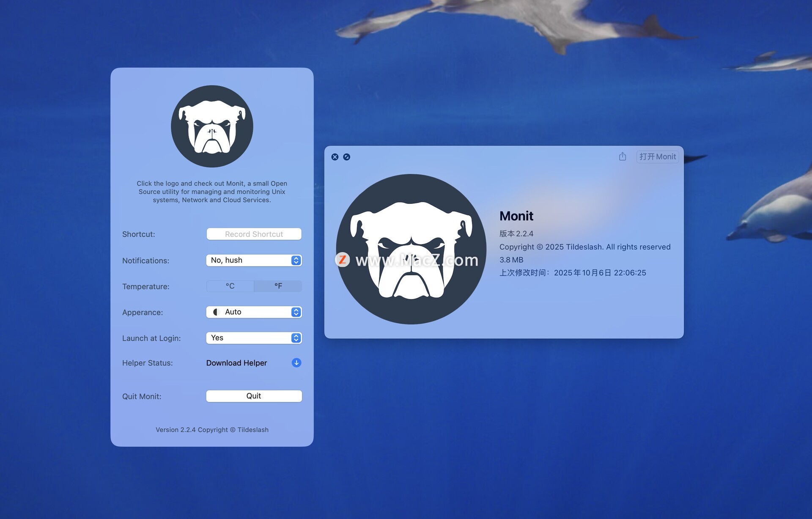Viewport: 812px width, 519px height.
Task: Close the Monit preview window
Action: [x=335, y=157]
